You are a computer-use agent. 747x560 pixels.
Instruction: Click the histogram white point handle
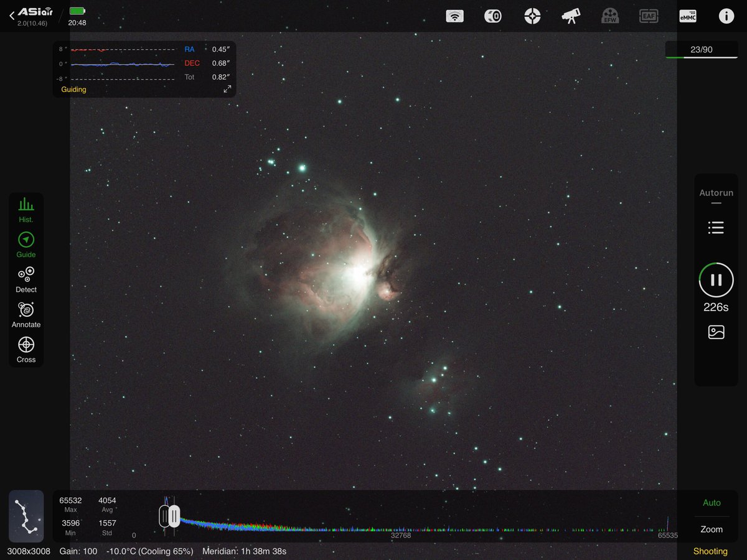pyautogui.click(x=174, y=516)
